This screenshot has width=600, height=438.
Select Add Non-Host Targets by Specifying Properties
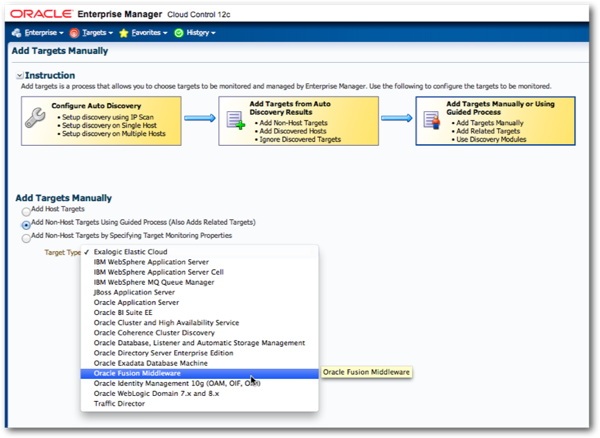pos(26,236)
